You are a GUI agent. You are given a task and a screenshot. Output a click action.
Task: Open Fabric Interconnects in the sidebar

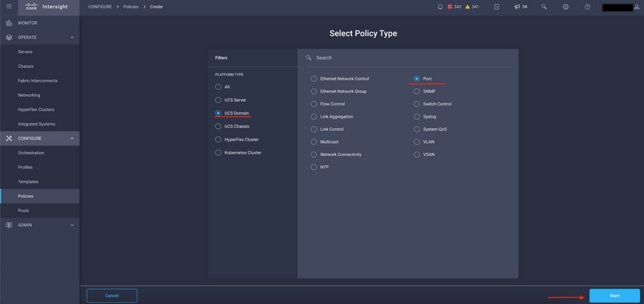(x=39, y=81)
